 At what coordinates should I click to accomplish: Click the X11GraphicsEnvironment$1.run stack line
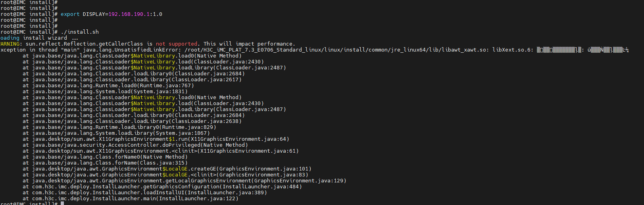161,139
